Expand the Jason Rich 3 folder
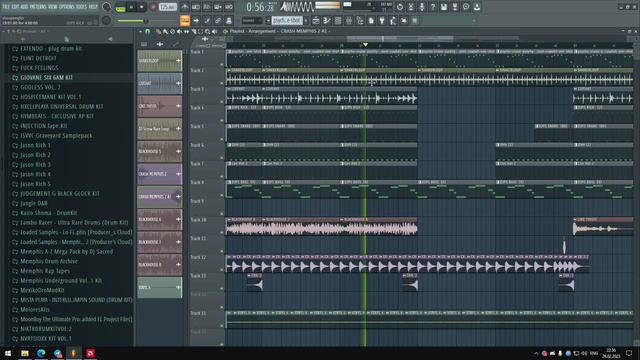 coord(36,164)
